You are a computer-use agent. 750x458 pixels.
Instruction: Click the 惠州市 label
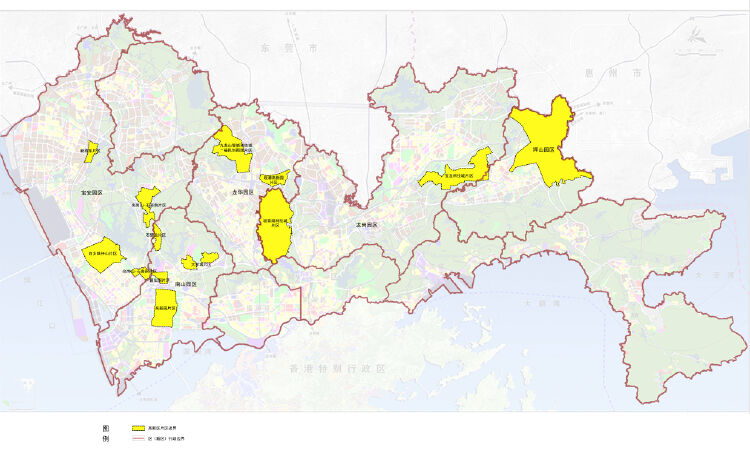pos(600,74)
